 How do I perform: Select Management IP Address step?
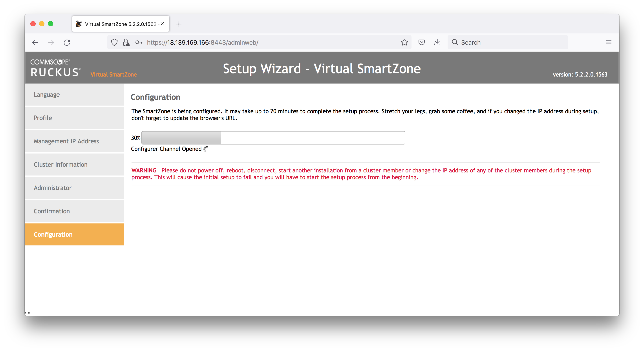(75, 141)
